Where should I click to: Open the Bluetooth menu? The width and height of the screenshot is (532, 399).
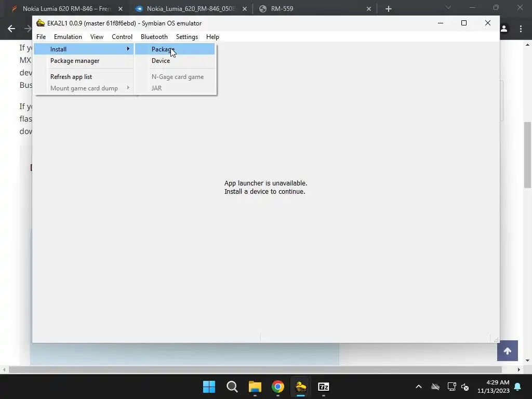click(x=154, y=37)
